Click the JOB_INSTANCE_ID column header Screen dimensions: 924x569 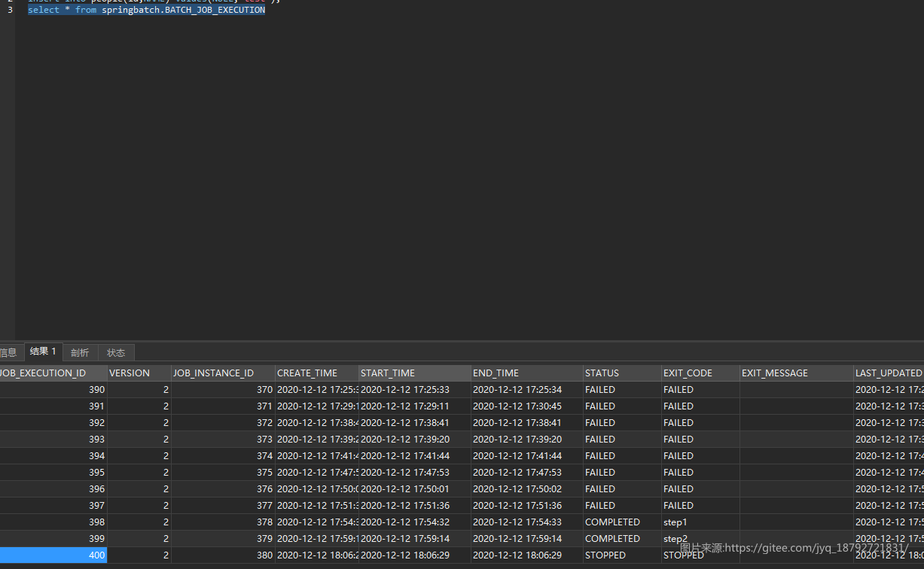tap(224, 373)
